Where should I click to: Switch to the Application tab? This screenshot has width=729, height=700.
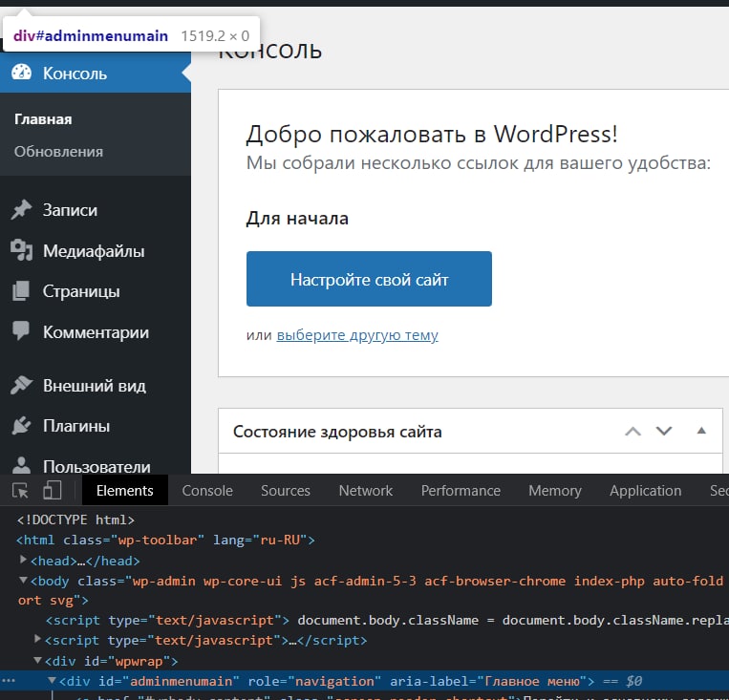645,490
